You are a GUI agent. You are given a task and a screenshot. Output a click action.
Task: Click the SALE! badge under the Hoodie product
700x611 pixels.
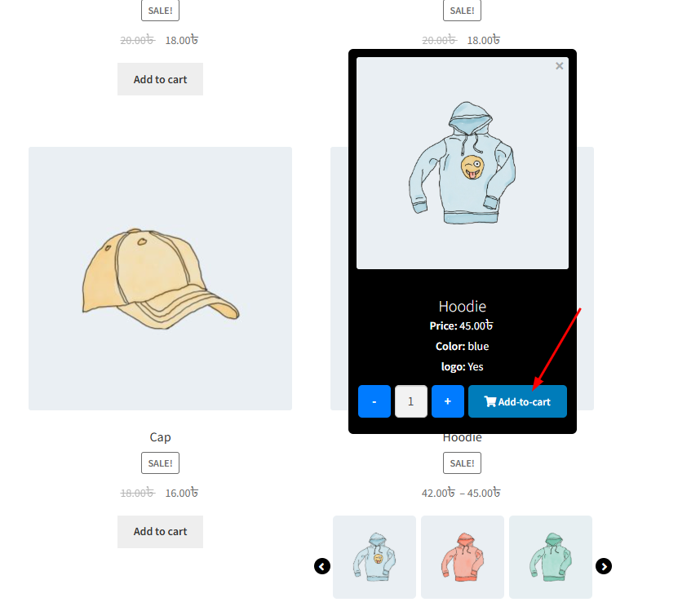tap(462, 463)
